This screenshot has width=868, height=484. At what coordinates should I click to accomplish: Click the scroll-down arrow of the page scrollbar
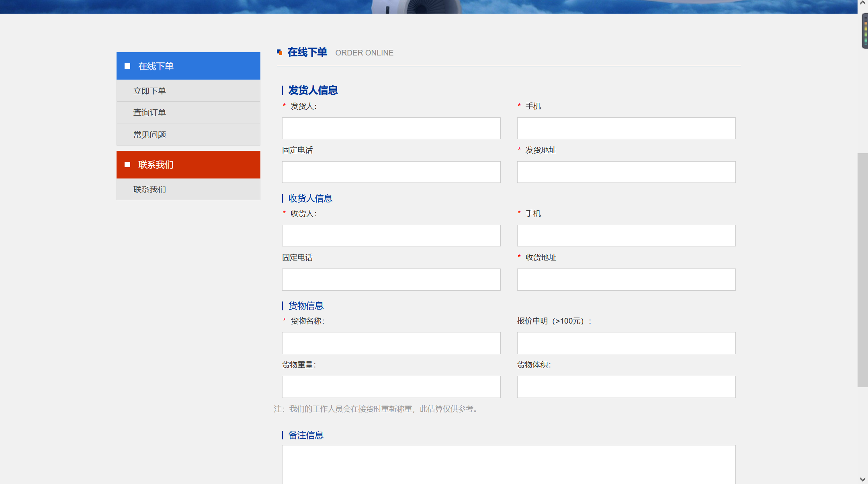pos(863,479)
